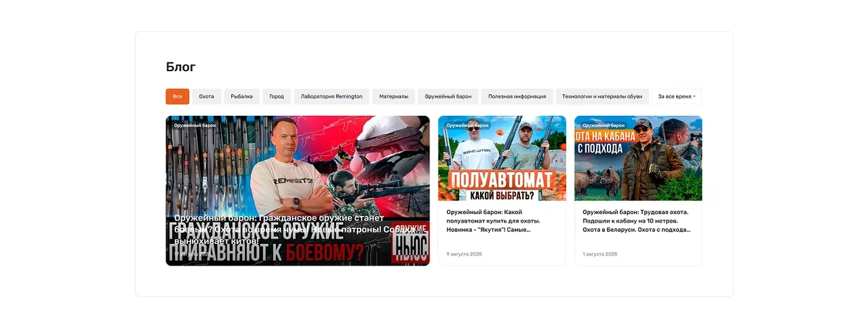Open article about buying a полуавтомат
868x328 pixels.
(494, 221)
